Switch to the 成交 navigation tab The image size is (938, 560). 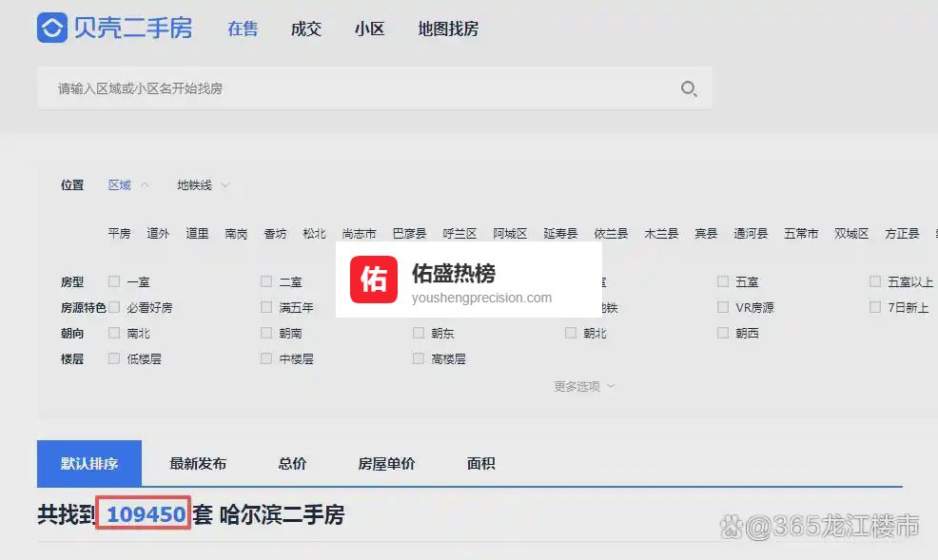pyautogui.click(x=306, y=29)
